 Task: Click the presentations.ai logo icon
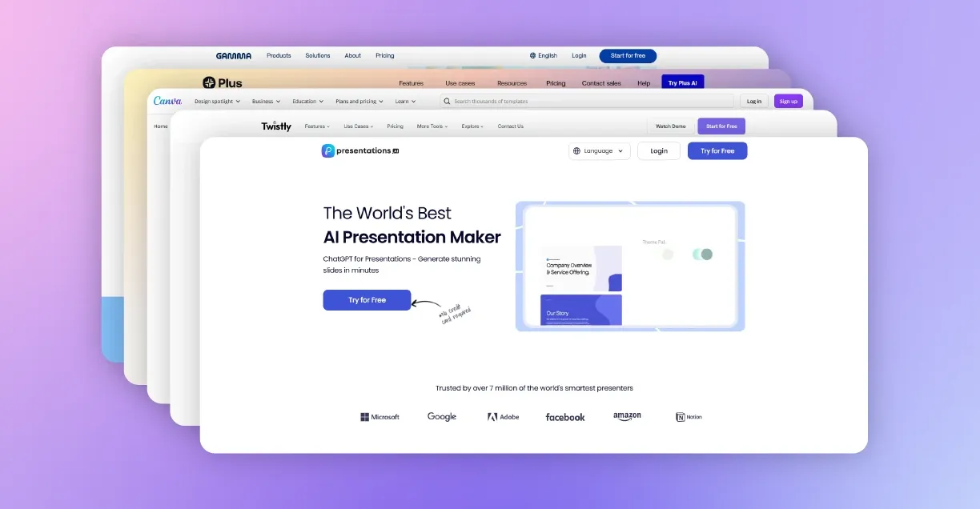pyautogui.click(x=328, y=150)
